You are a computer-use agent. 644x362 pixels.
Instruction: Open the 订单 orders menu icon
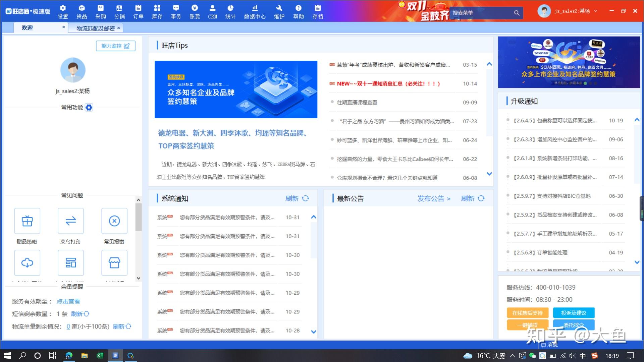138,12
